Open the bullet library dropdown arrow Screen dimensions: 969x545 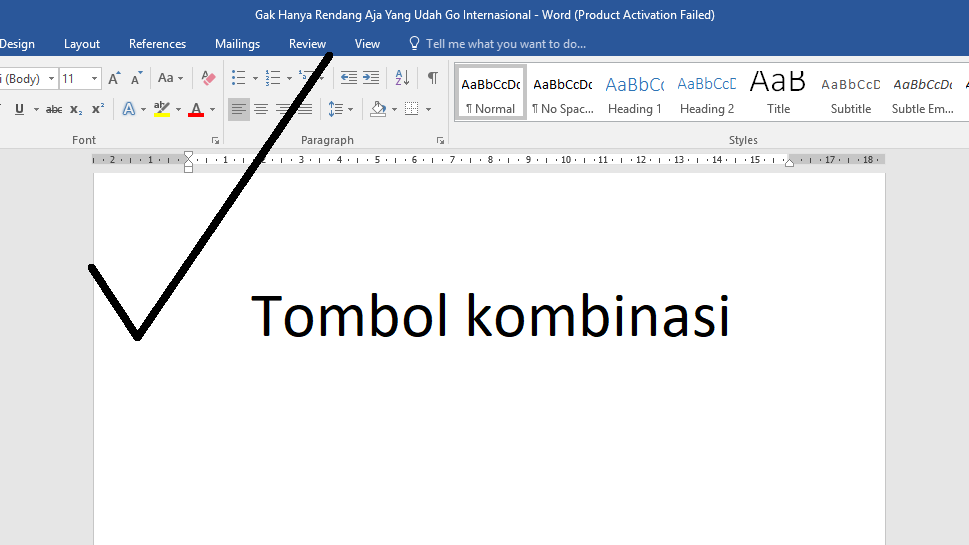(255, 78)
